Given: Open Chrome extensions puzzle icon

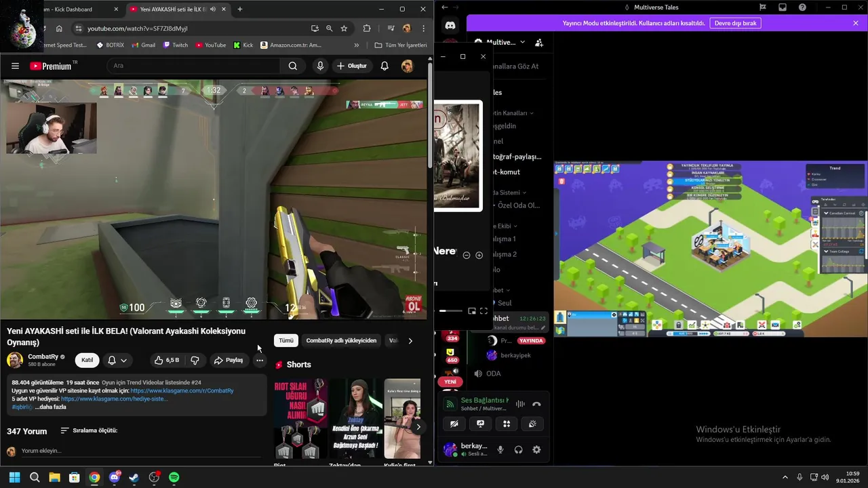Looking at the screenshot, I should [x=367, y=28].
